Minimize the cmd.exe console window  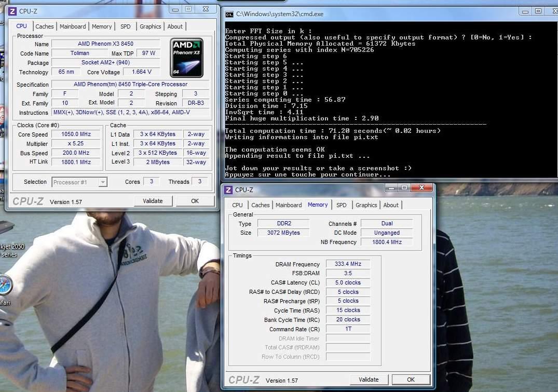pos(525,12)
